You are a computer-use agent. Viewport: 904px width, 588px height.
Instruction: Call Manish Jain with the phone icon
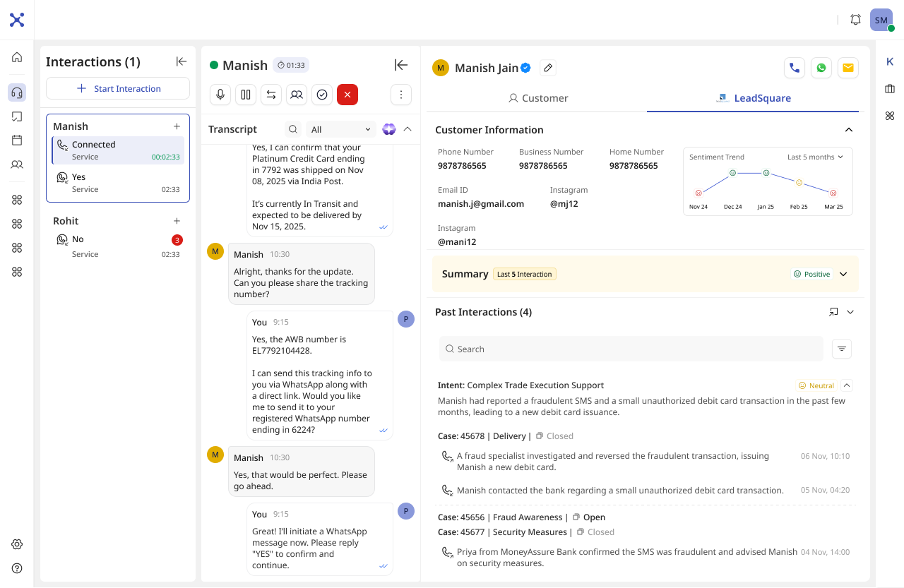(x=795, y=68)
